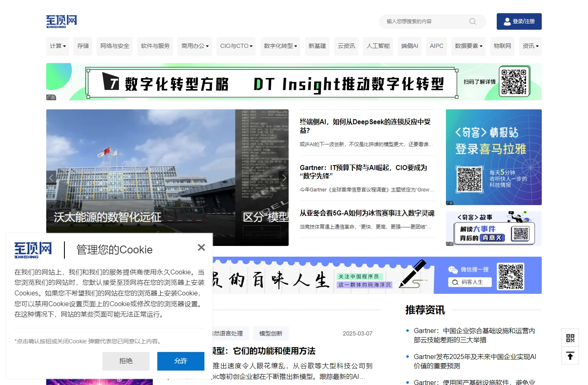The width and height of the screenshot is (588, 385).
Task: Open 亚冬会5G-A article headline
Action: pyautogui.click(x=367, y=213)
